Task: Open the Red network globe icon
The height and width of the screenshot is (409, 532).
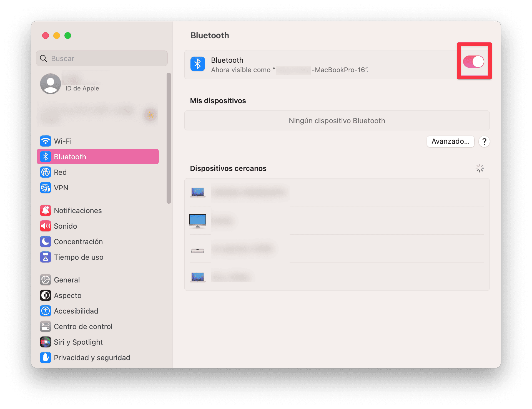Action: [x=46, y=172]
